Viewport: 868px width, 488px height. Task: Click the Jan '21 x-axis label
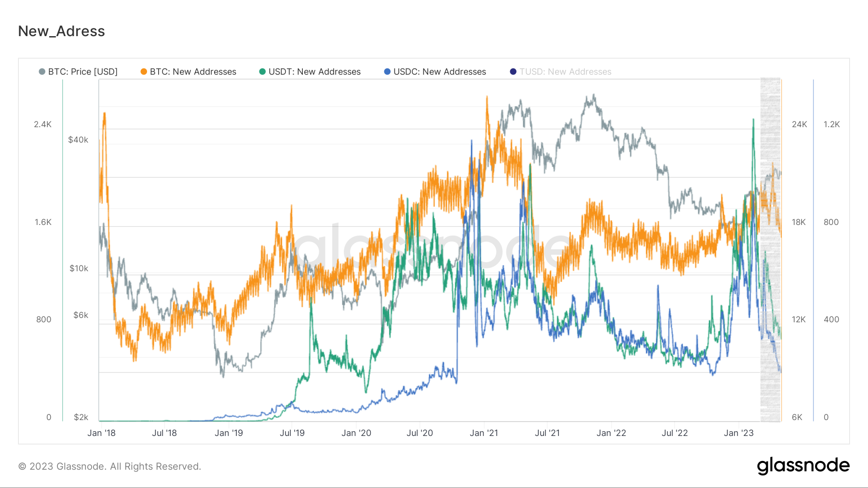[x=484, y=433]
